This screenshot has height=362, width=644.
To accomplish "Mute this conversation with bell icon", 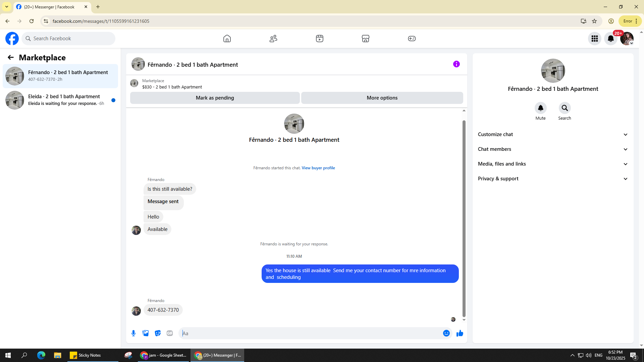I will click(x=540, y=108).
